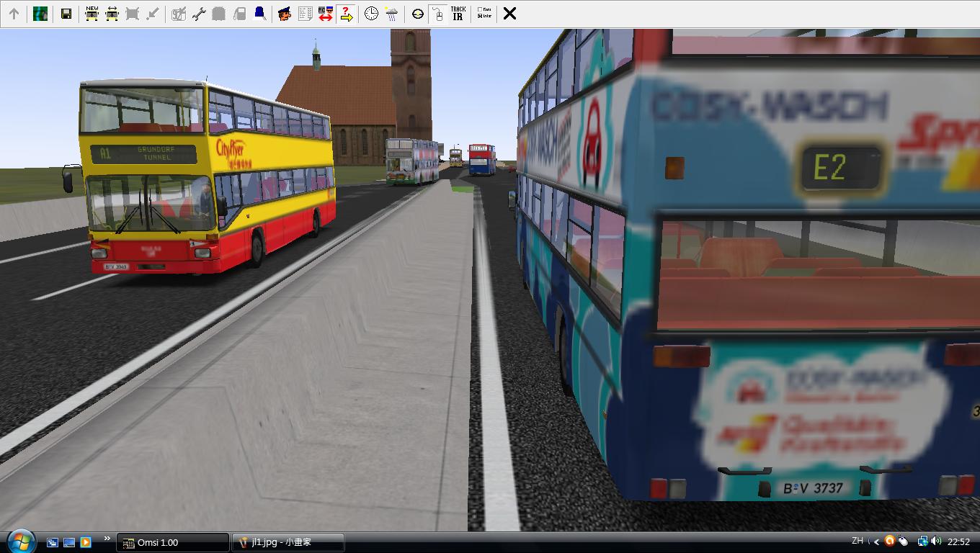
Task: Open the wrench repair icon
Action: point(199,14)
